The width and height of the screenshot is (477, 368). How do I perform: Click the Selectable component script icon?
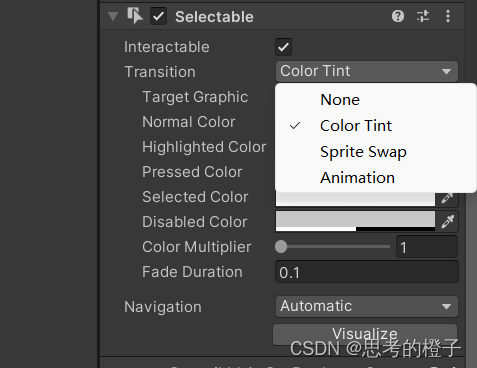(x=135, y=16)
